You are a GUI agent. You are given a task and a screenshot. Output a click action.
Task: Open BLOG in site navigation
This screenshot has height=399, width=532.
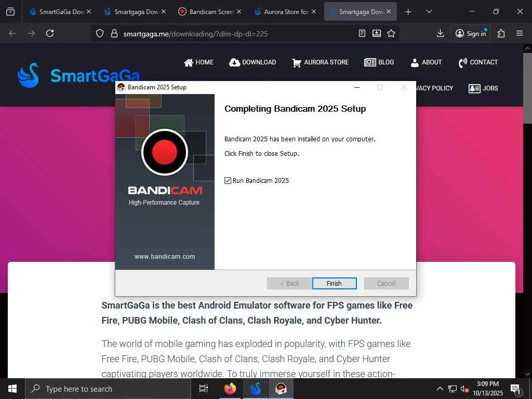point(379,62)
